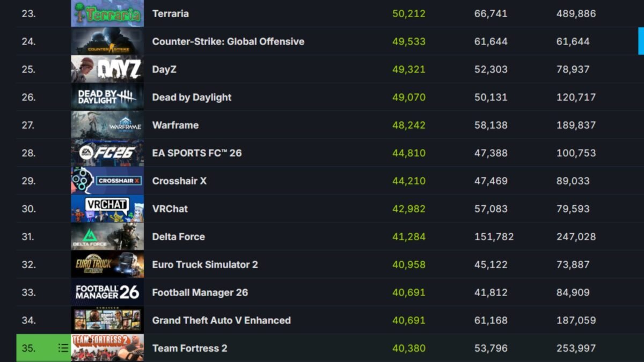Click DayZ's current players value 49,321
Screen dimensions: 644x362
(x=409, y=69)
